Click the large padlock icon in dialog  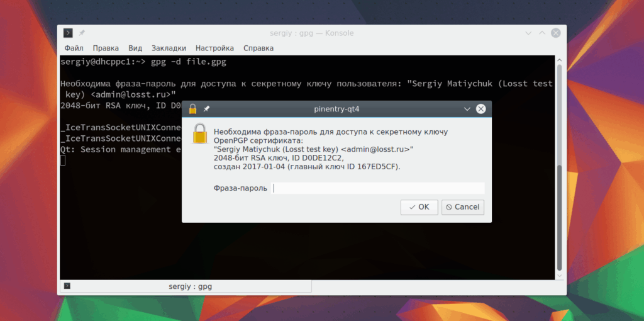(x=200, y=133)
